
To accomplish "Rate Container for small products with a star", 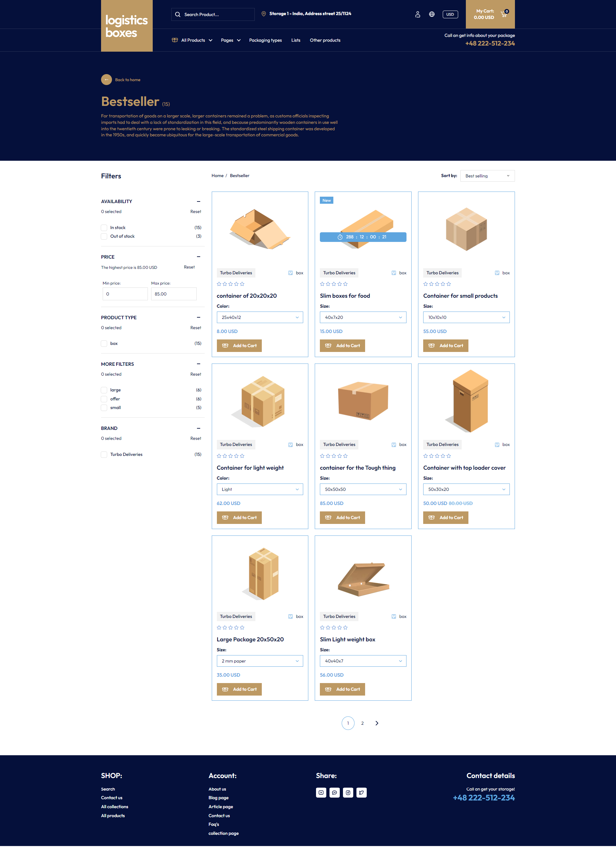I will [x=426, y=284].
